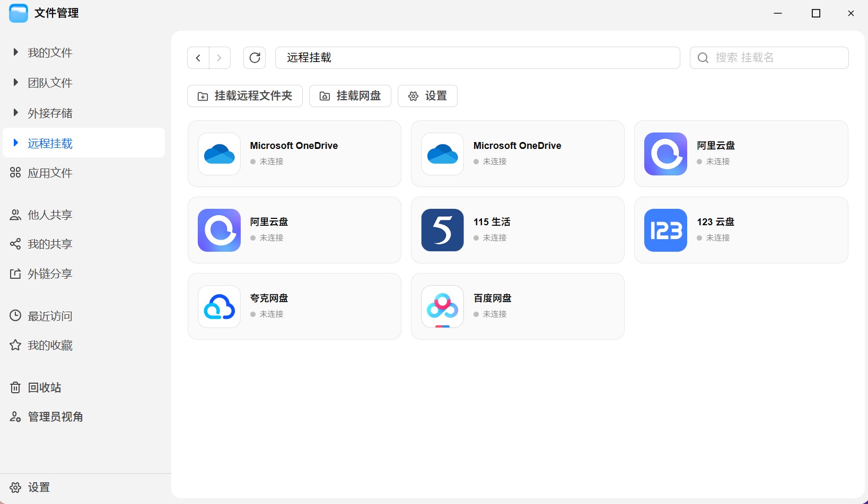Image resolution: width=868 pixels, height=504 pixels.
Task: Expand the 外接存储 tree arrow
Action: (x=16, y=113)
